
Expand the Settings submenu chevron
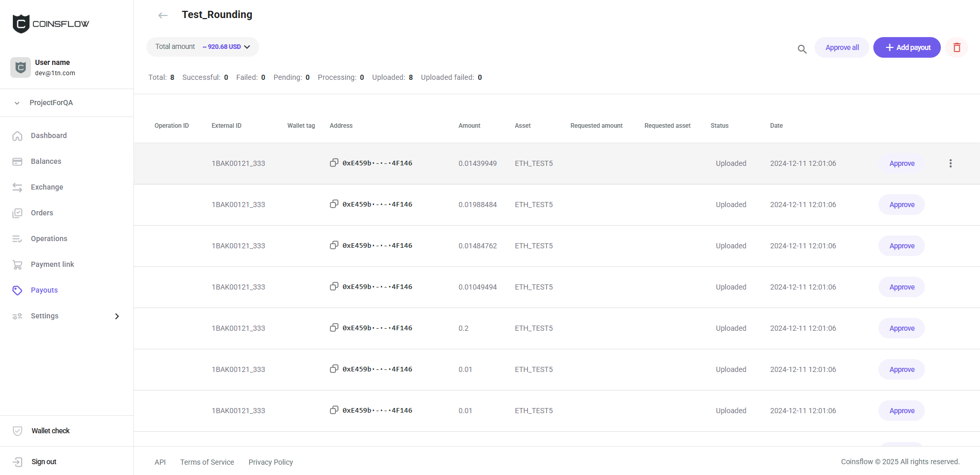point(117,316)
